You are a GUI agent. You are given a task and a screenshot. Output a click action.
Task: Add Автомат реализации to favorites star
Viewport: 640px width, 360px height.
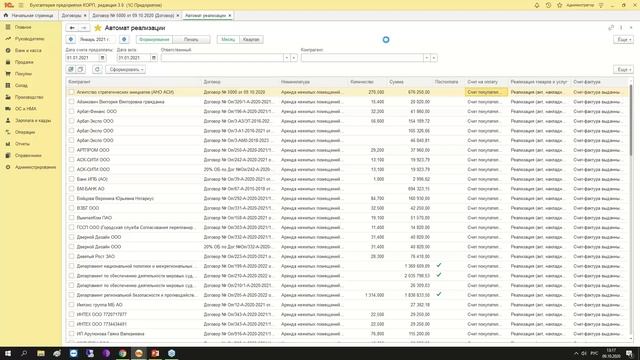pyautogui.click(x=98, y=28)
